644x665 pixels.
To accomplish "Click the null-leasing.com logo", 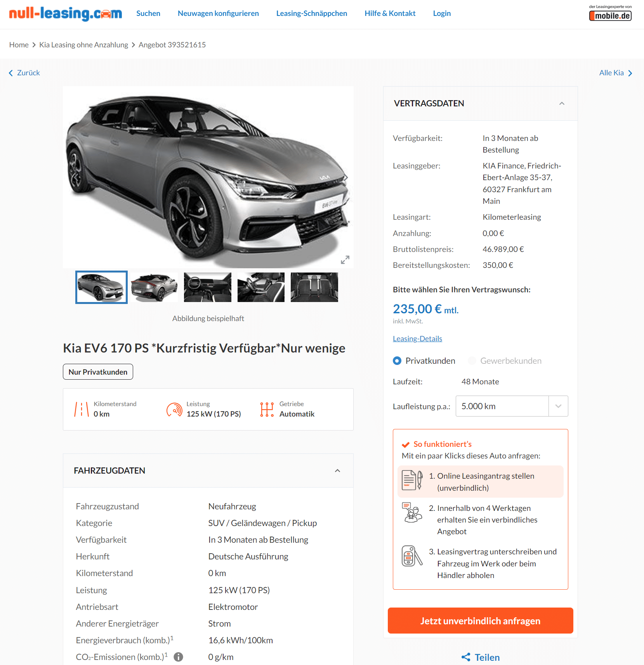I will point(66,14).
